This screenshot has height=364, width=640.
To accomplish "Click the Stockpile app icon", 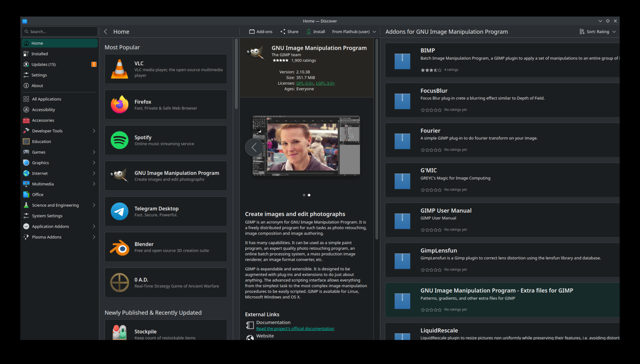I will coord(120,332).
